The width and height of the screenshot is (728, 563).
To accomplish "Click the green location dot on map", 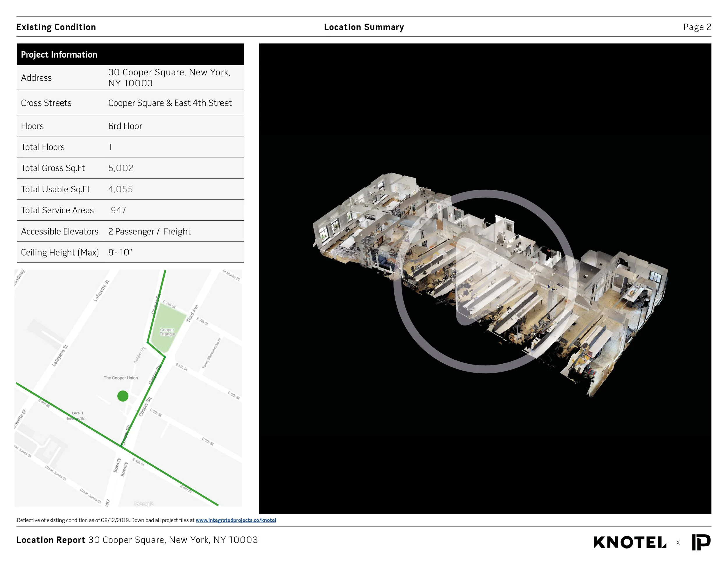I will pyautogui.click(x=123, y=396).
